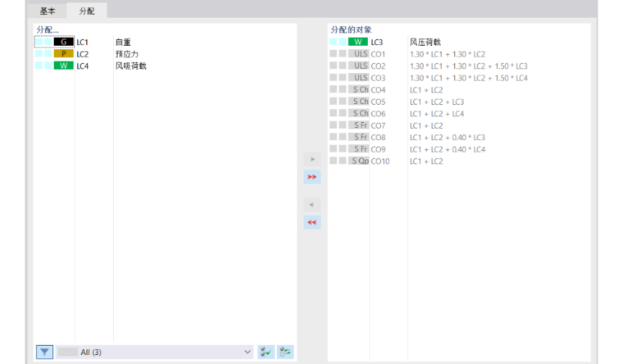Click the S Qp badge of CO10

click(x=358, y=161)
